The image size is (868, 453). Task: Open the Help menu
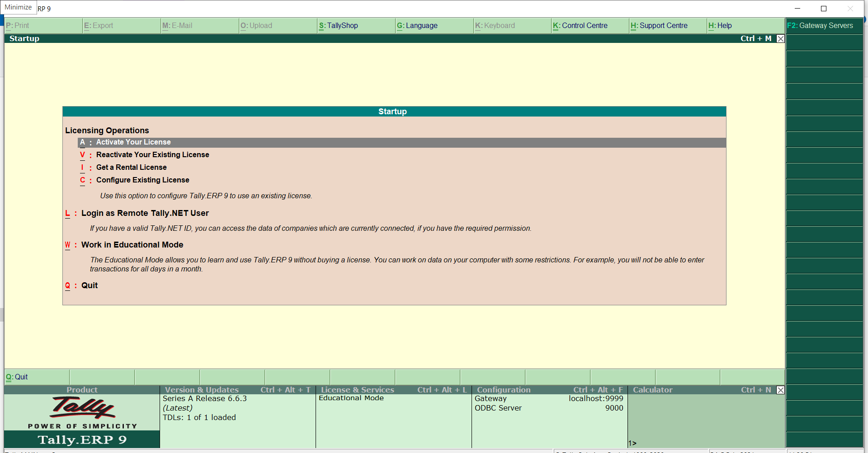746,26
